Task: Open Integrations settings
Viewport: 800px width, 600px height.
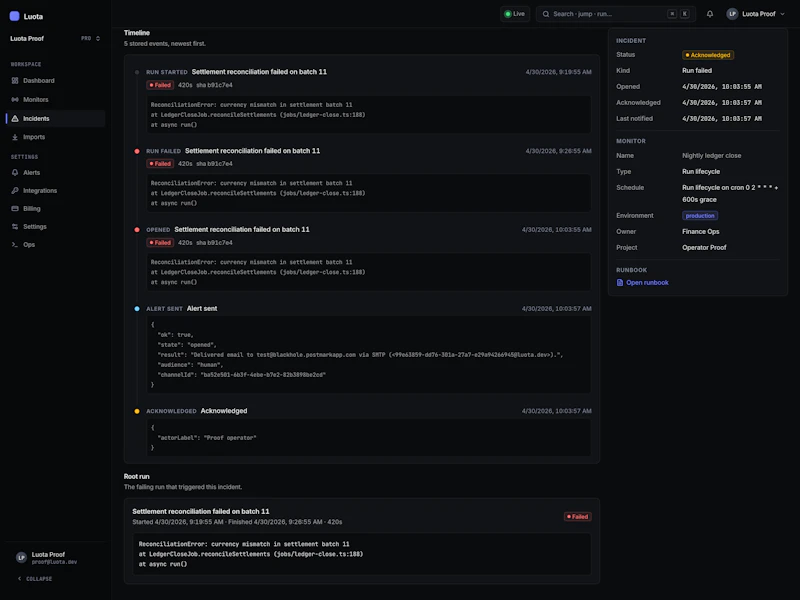Action: (x=56, y=190)
